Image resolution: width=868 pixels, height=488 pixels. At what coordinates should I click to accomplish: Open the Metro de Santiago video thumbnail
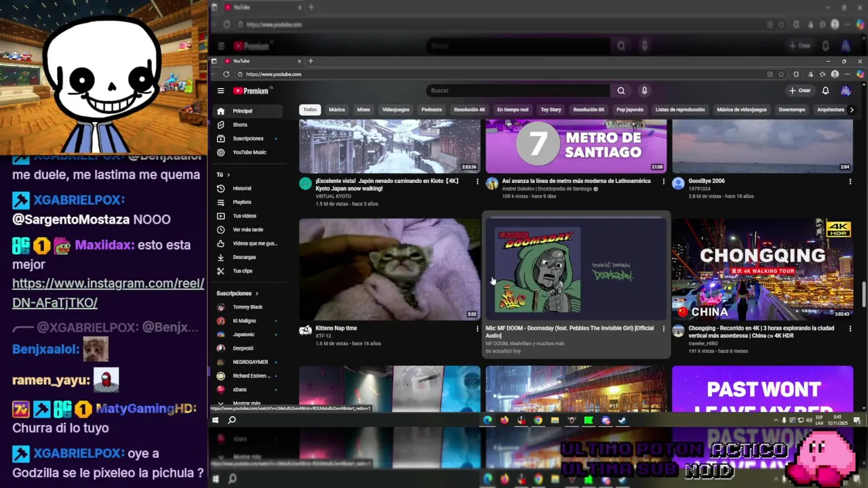tap(576, 146)
